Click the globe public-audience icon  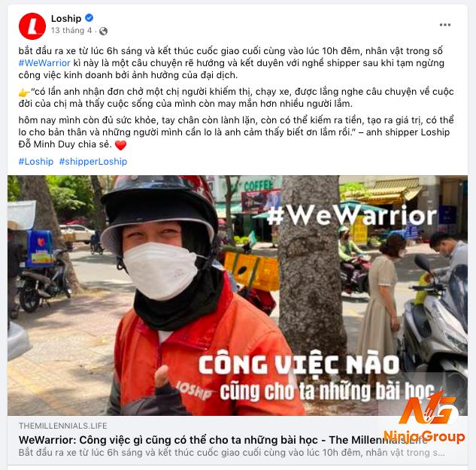coord(103,31)
